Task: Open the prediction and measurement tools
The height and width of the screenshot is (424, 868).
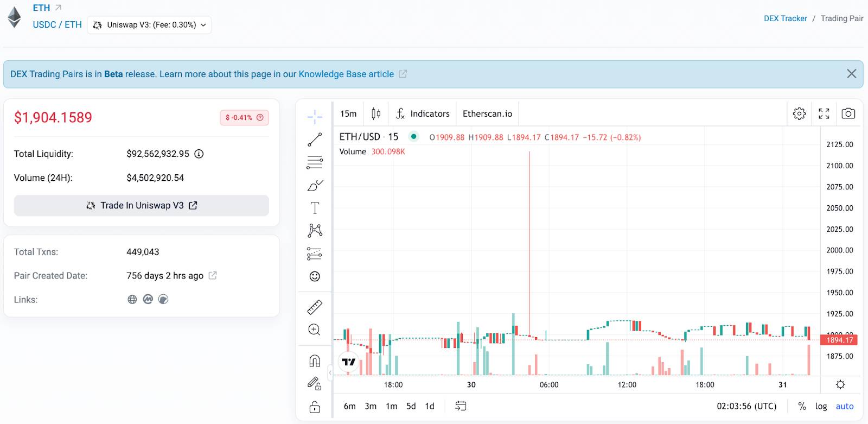Action: pyautogui.click(x=315, y=254)
